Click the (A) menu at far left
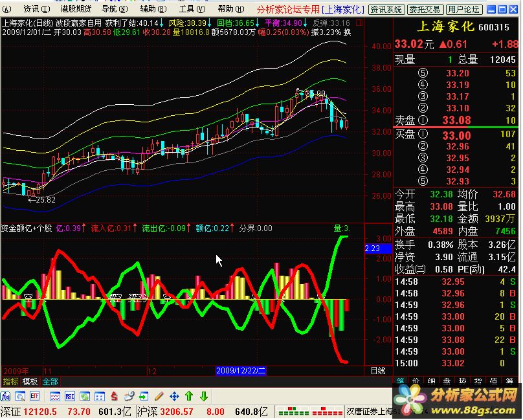The image size is (523, 420). pyautogui.click(x=6, y=9)
